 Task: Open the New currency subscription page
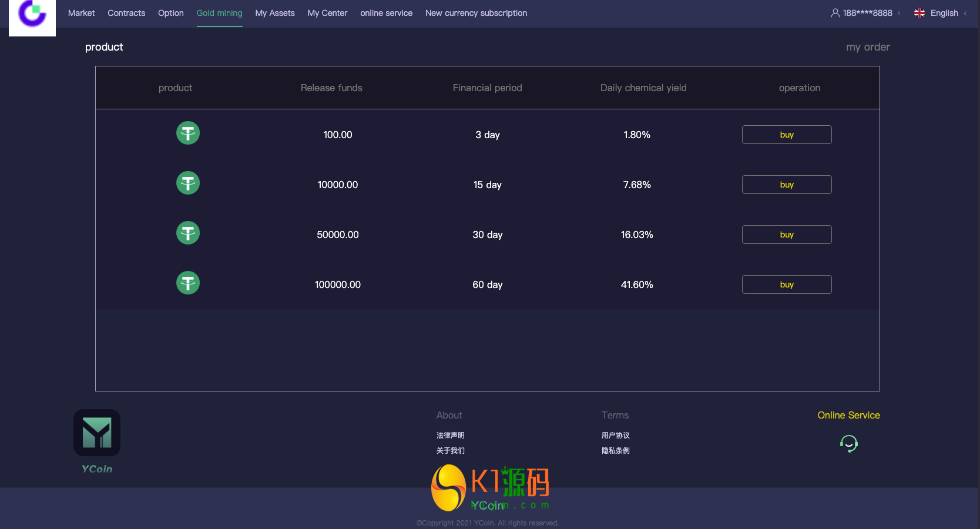(476, 13)
